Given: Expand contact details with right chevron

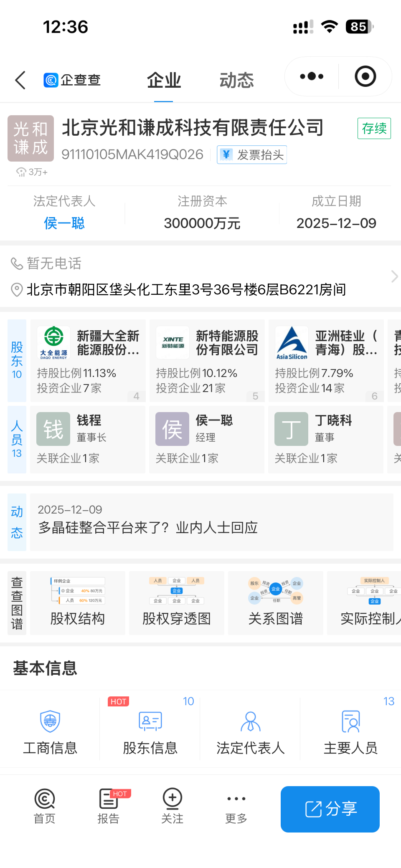Looking at the screenshot, I should pos(394,276).
